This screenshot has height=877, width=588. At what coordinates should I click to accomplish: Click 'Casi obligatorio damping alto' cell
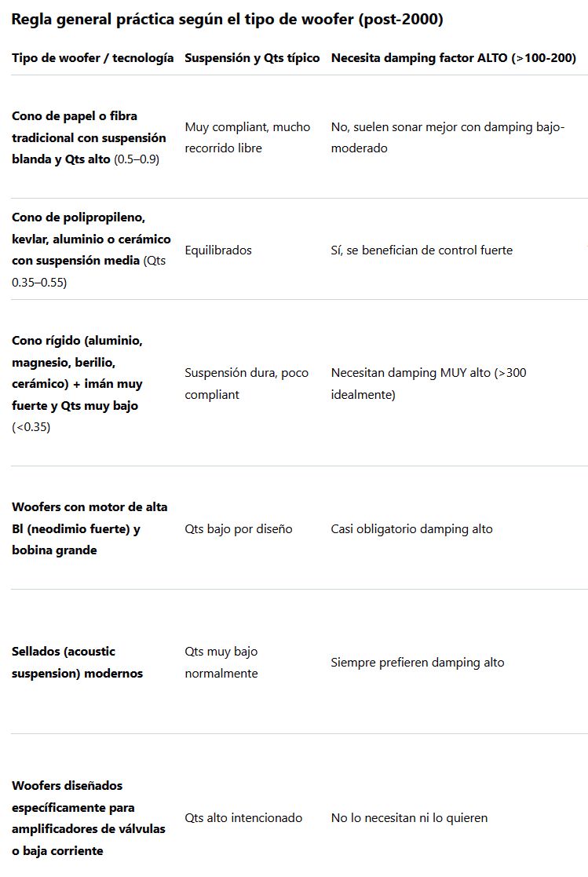411,529
